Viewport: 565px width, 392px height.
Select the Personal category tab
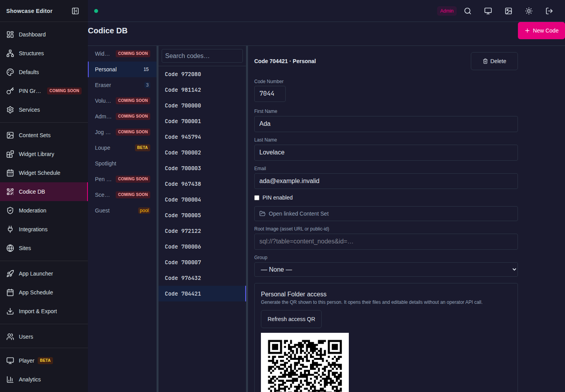click(x=122, y=69)
